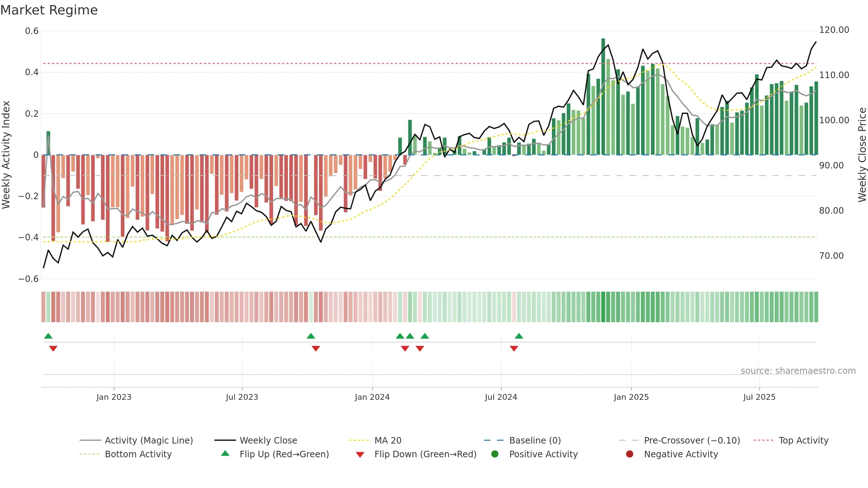
Task: Toggle Top Activity legend entry
Action: pyautogui.click(x=791, y=440)
